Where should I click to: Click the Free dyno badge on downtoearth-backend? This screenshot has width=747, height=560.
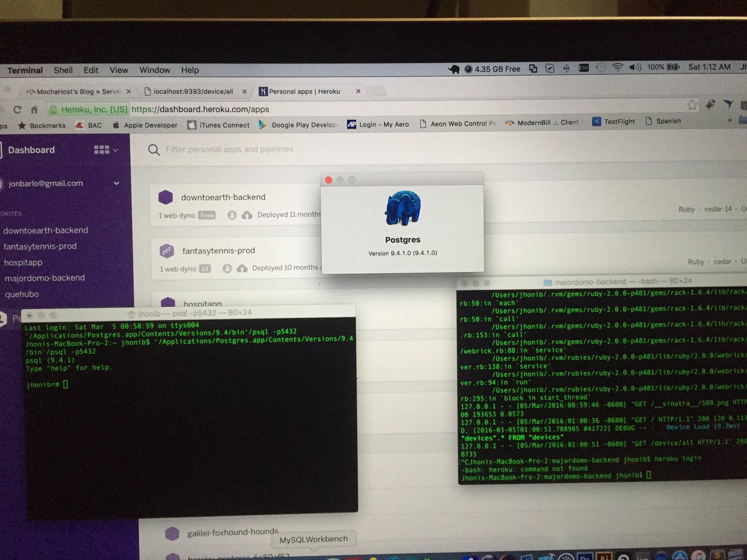click(207, 215)
